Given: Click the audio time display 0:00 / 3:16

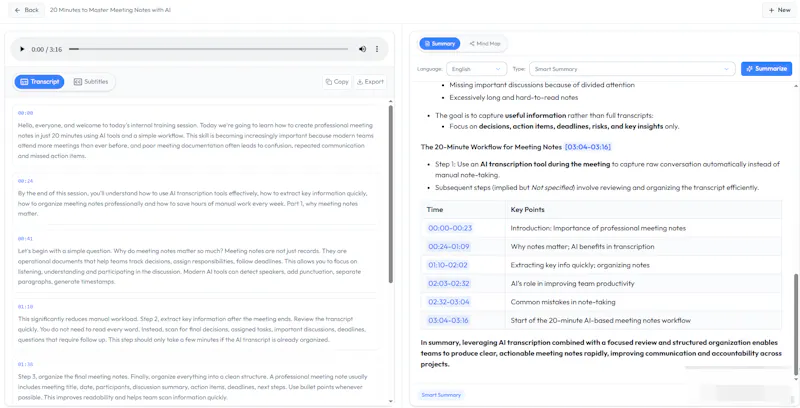Looking at the screenshot, I should [47, 49].
